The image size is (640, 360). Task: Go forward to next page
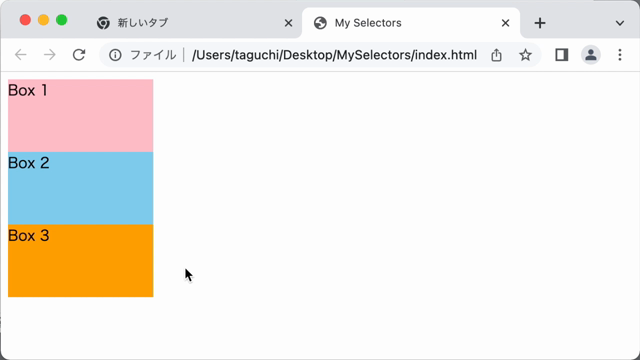[50, 55]
